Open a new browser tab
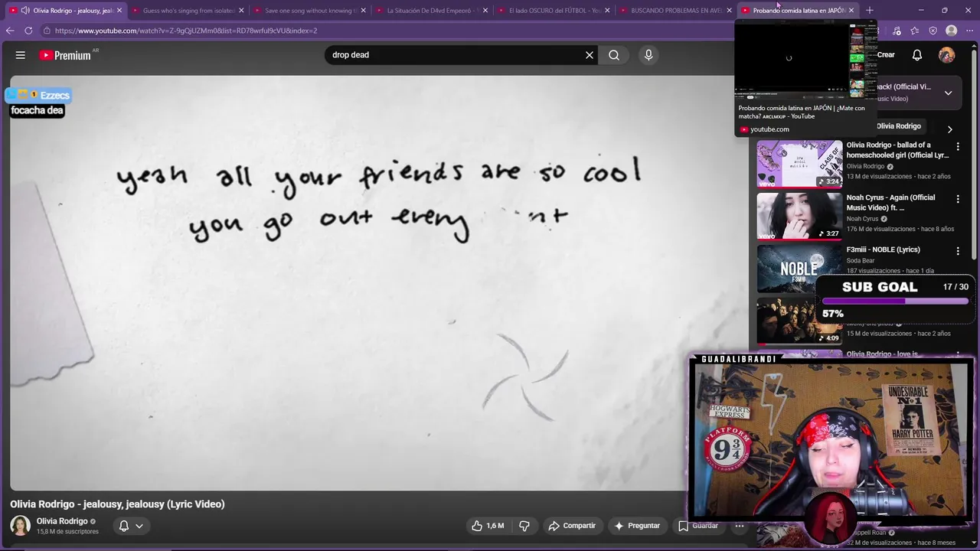The width and height of the screenshot is (980, 551). (870, 11)
